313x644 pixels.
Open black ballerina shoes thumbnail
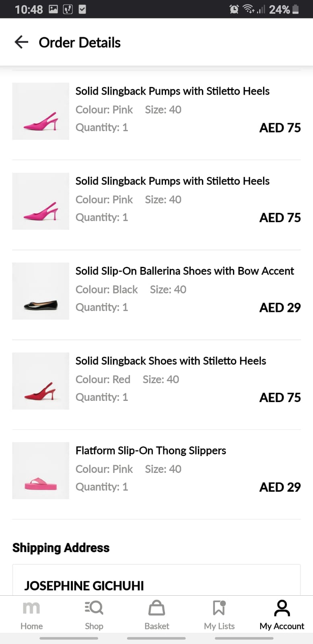[x=41, y=291]
